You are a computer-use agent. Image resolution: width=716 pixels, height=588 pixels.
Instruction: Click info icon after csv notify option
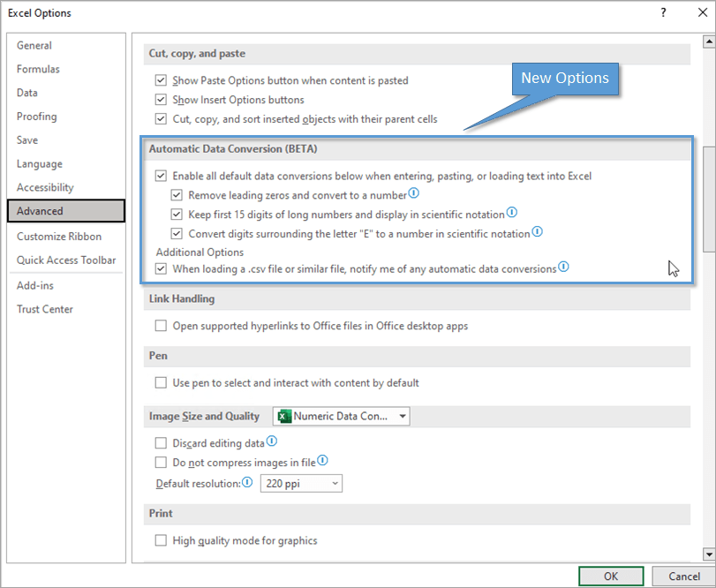[563, 267]
